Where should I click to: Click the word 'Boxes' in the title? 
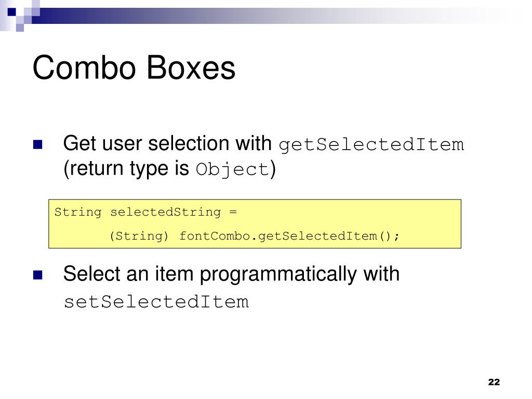(x=191, y=68)
